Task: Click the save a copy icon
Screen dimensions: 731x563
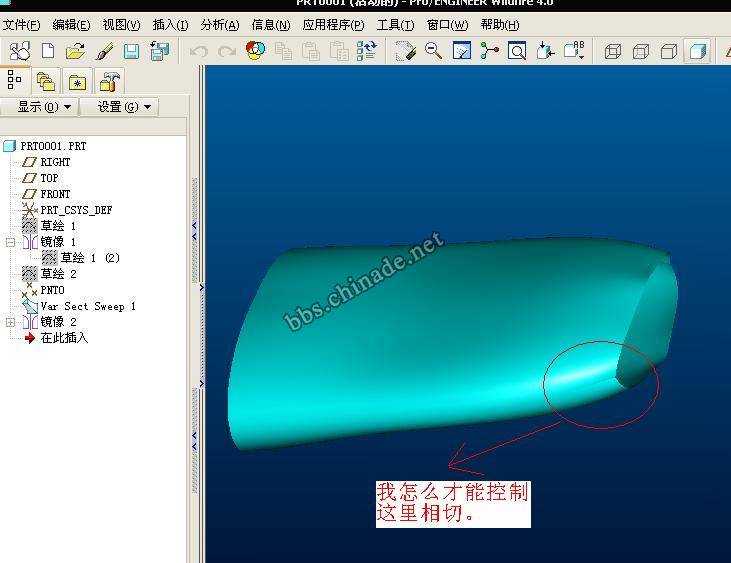Action: point(159,51)
